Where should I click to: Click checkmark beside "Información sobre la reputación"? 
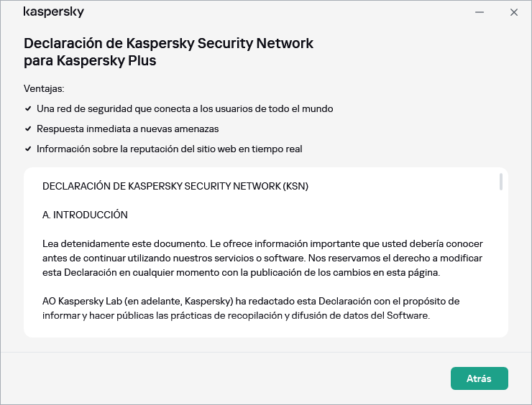tap(28, 149)
